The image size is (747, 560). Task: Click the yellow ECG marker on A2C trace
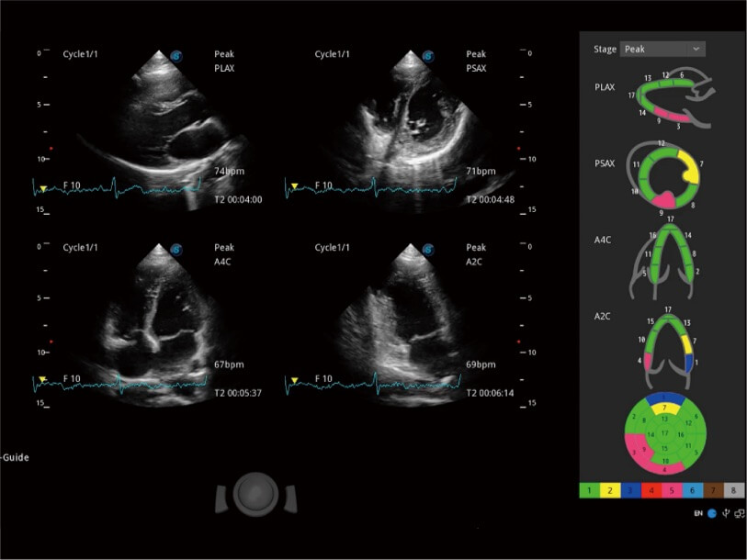pos(294,379)
